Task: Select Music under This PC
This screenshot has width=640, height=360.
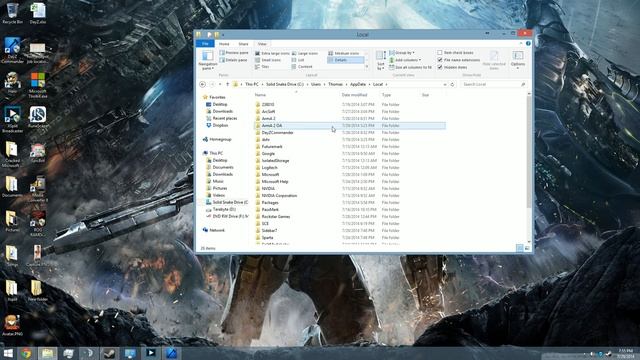Action: (215, 181)
